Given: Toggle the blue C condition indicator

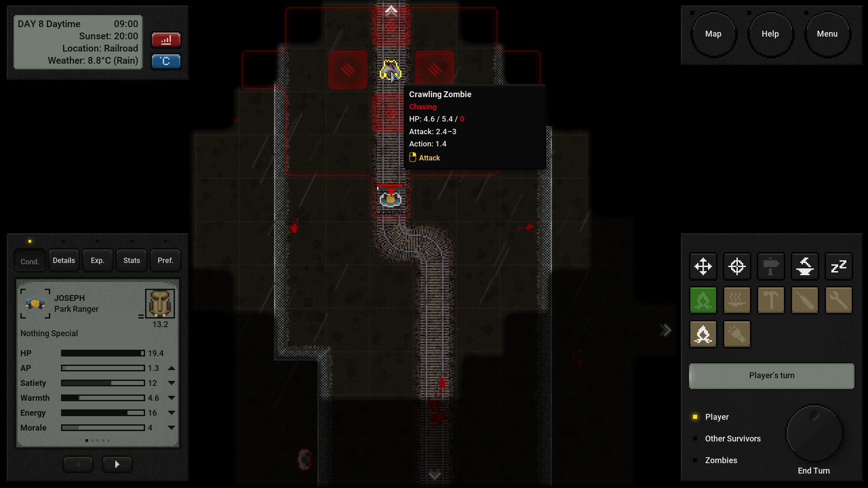Looking at the screenshot, I should pos(166,60).
